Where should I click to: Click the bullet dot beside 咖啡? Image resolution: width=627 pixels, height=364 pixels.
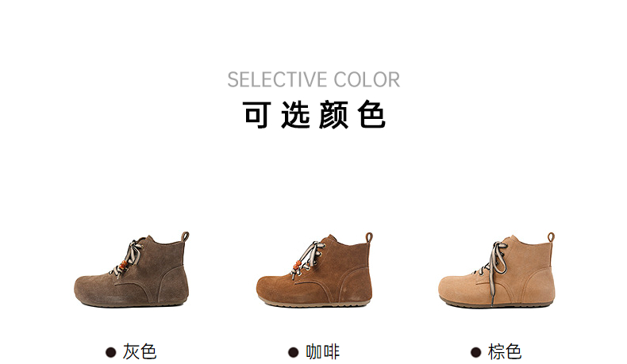(293, 352)
